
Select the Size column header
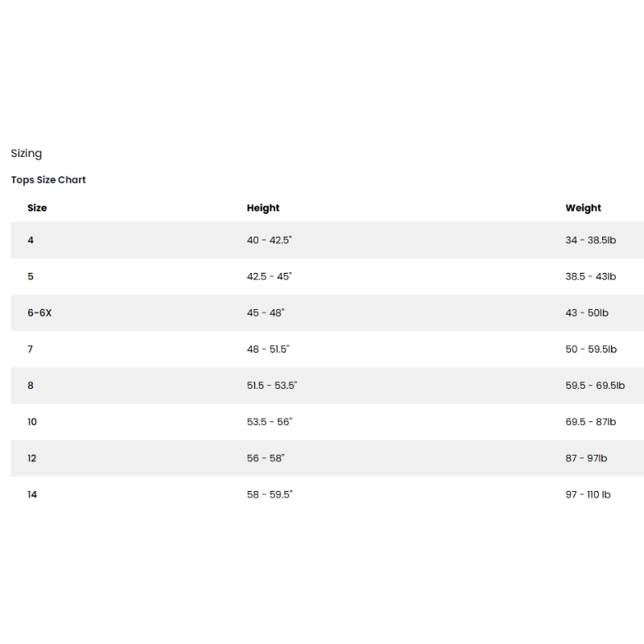[37, 208]
